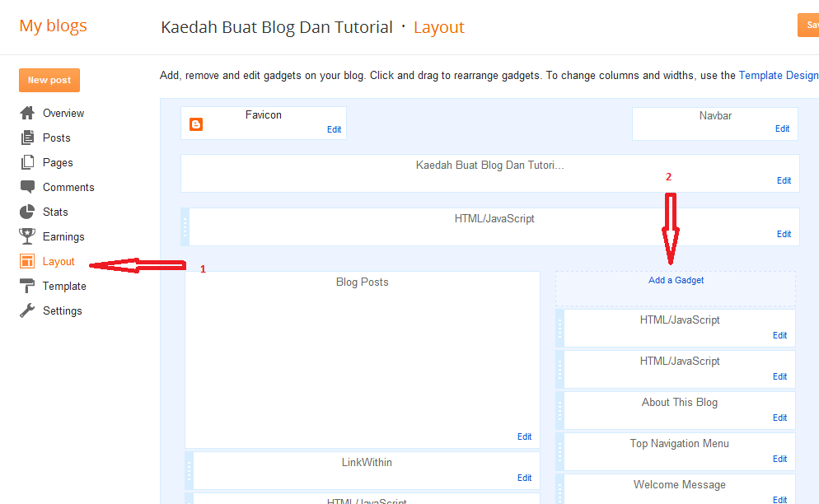The height and width of the screenshot is (504, 819).
Task: Open the Template section
Action: pos(64,287)
